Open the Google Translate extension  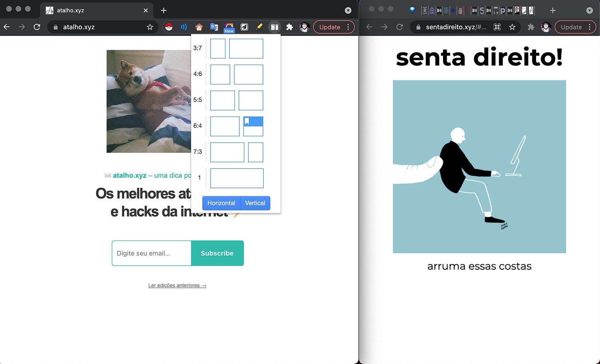[214, 27]
